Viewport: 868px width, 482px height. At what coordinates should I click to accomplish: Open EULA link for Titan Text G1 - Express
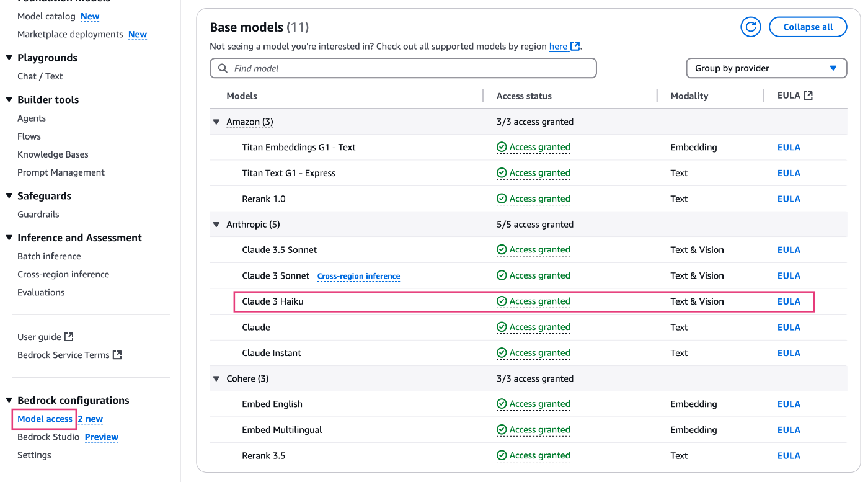coord(789,173)
